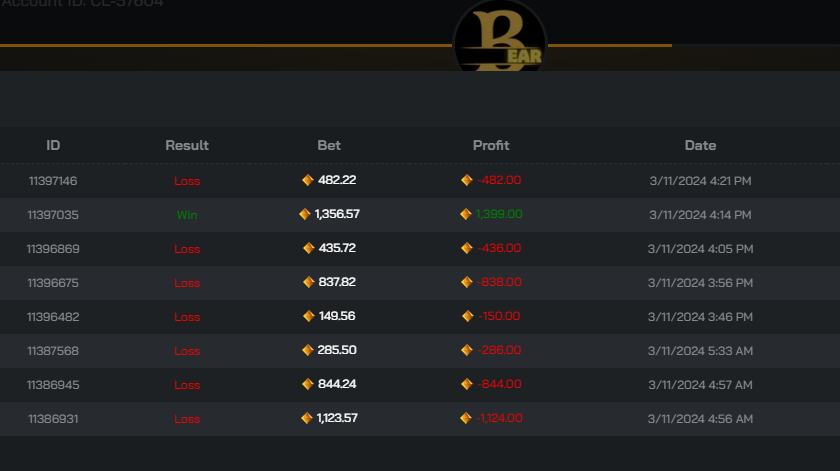Image resolution: width=840 pixels, height=471 pixels.
Task: Click the Loss result for bet 11396869
Action: click(187, 249)
